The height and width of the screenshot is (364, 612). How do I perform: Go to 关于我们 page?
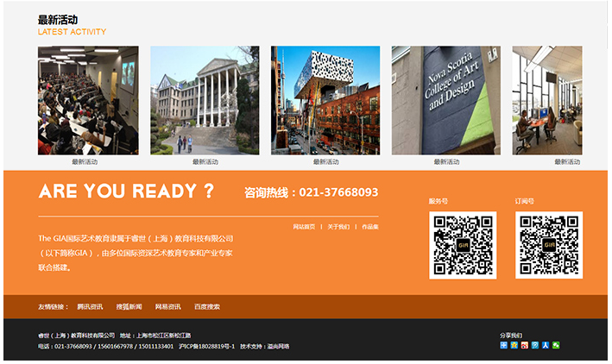338,227
